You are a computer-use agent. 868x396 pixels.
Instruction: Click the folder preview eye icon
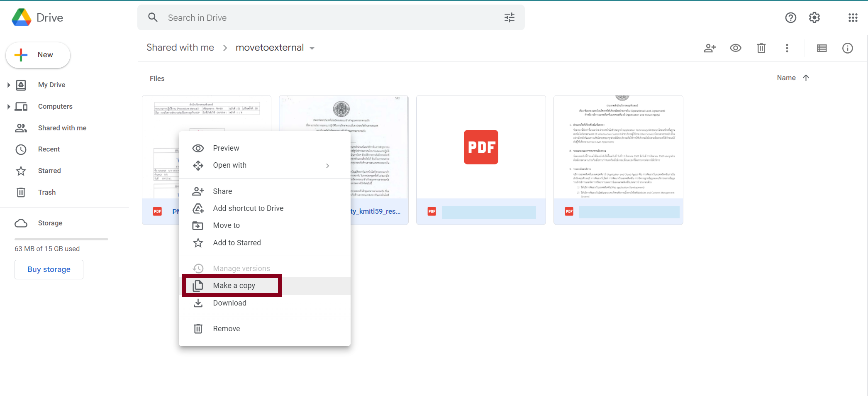(x=735, y=48)
